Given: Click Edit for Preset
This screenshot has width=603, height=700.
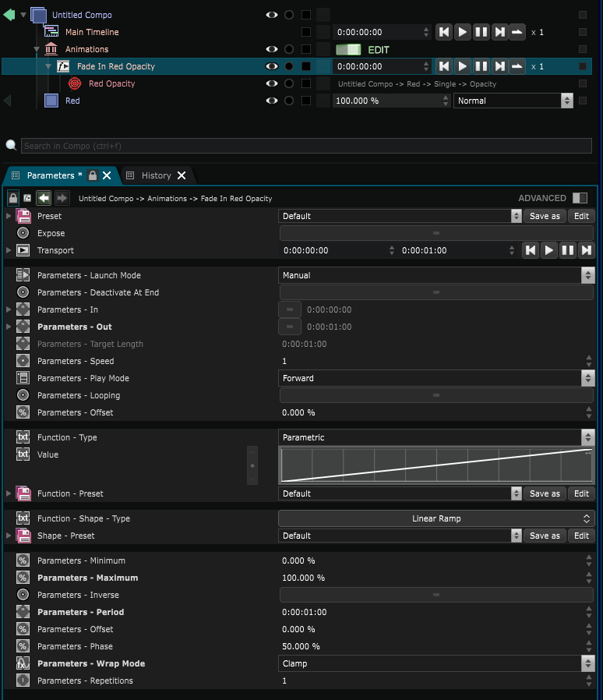Looking at the screenshot, I should click(581, 216).
